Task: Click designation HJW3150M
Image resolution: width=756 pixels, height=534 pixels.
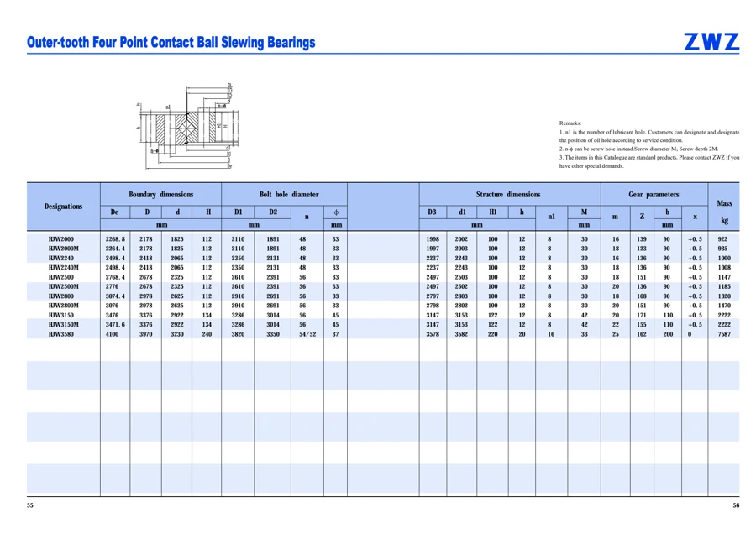Action: 64,325
